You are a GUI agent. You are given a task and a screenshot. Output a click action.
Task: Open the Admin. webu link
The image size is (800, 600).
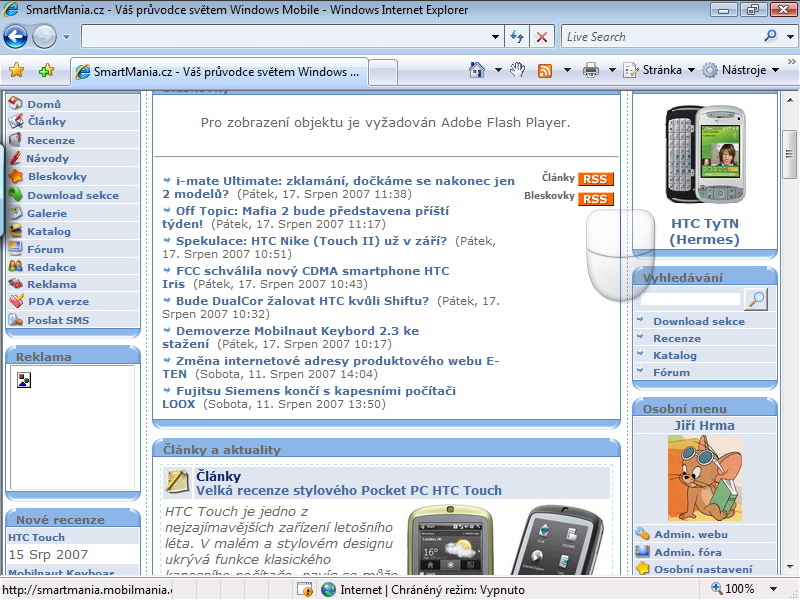tap(691, 534)
